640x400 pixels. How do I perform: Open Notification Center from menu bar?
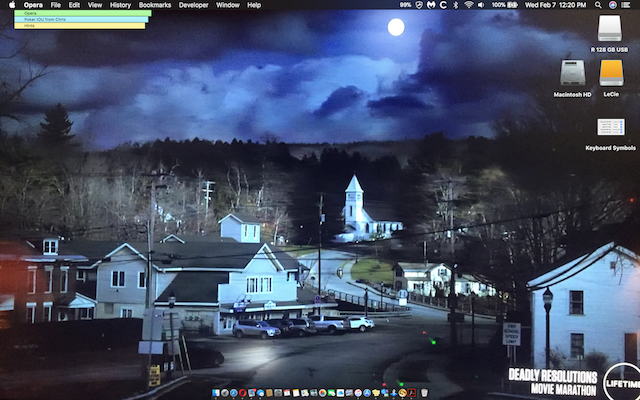[x=625, y=5]
